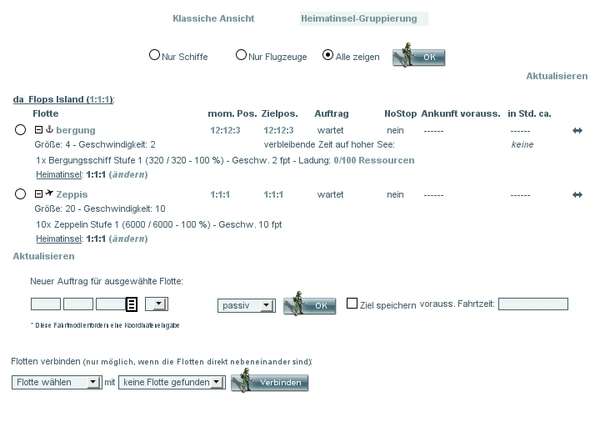This screenshot has height=422, width=600.
Task: Click the anchor icon beside bergung
Action: [x=49, y=129]
